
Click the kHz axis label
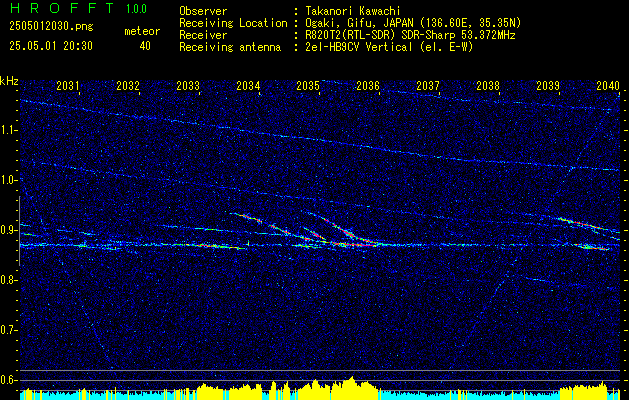point(9,81)
